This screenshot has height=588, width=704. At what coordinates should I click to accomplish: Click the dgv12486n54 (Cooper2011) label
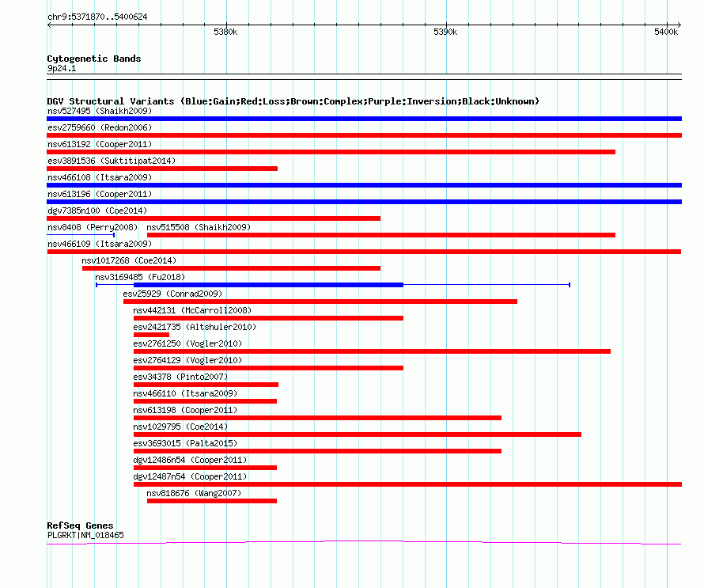[190, 460]
